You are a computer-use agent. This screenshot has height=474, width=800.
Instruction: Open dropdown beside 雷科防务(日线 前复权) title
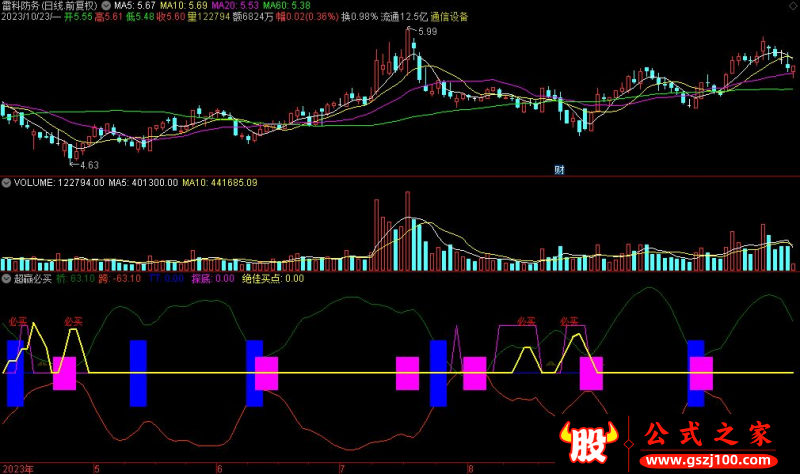tap(106, 6)
